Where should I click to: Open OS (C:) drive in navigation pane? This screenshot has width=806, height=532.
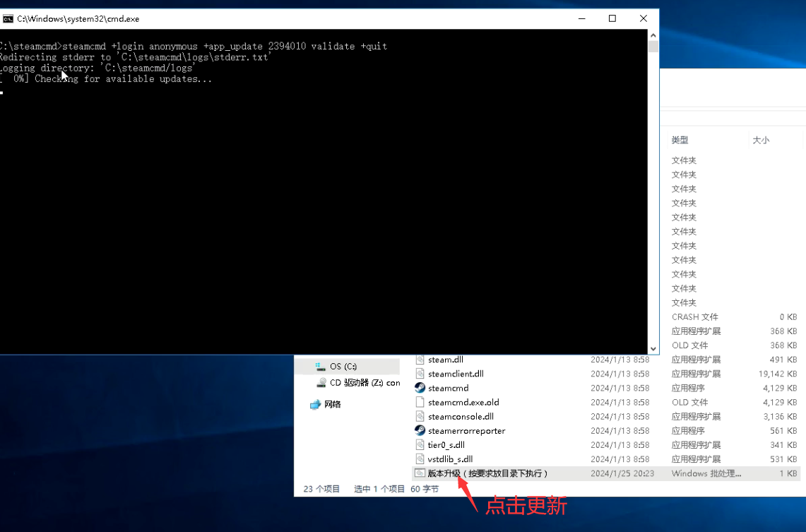(x=343, y=367)
